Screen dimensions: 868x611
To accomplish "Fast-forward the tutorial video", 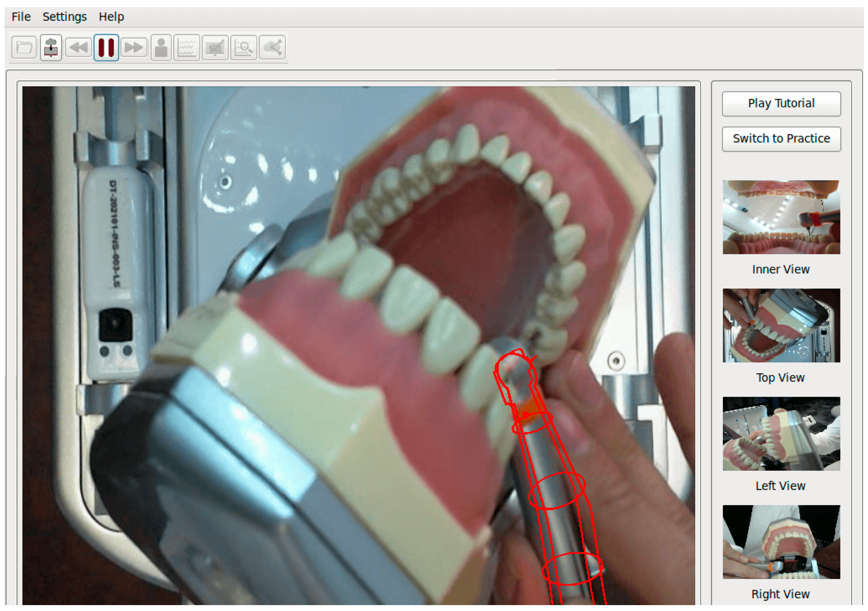I will point(134,47).
